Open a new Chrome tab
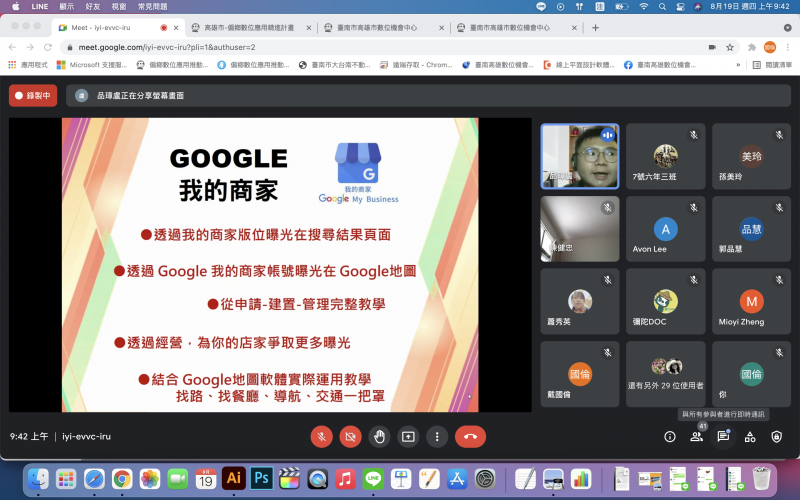800x500 pixels. (x=595, y=28)
